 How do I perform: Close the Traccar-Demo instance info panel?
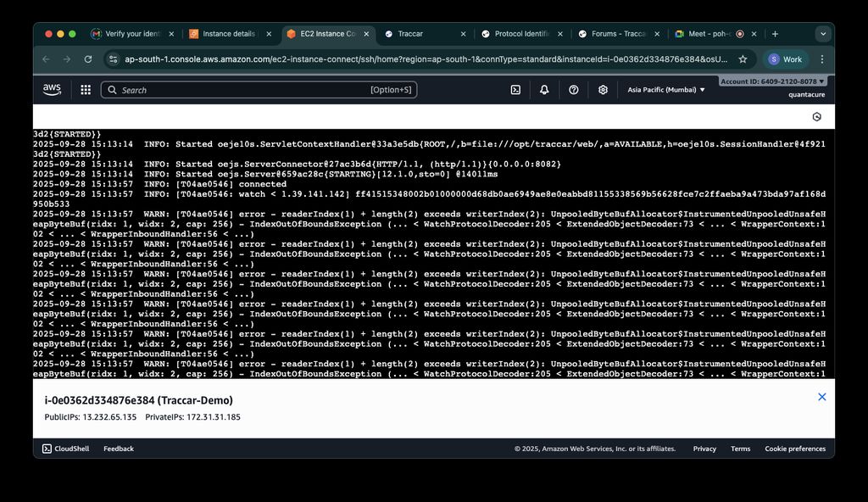[821, 397]
